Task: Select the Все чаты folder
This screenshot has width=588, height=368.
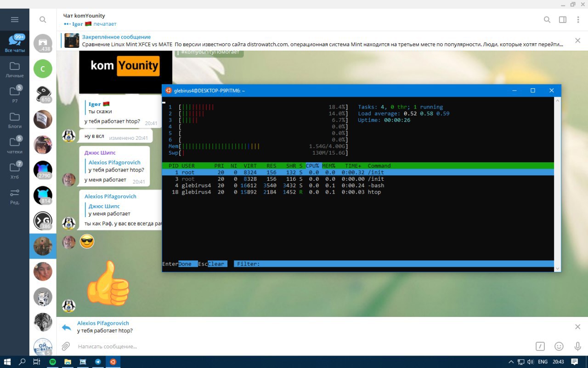Action: [x=15, y=44]
